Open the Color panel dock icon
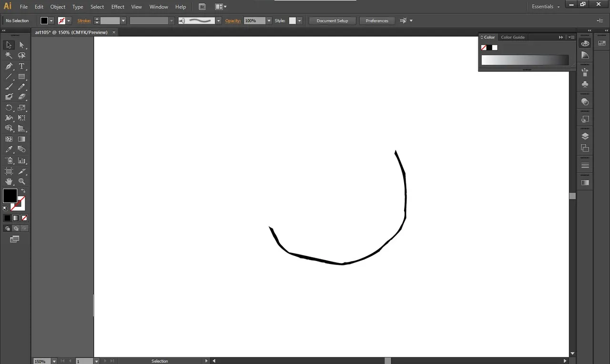The image size is (610, 364). (x=585, y=43)
